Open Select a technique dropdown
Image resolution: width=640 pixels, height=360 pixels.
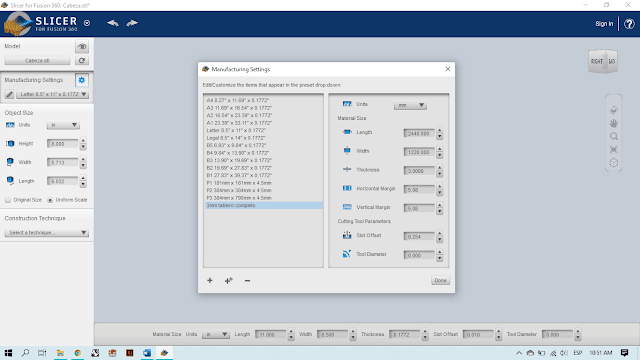(x=47, y=233)
